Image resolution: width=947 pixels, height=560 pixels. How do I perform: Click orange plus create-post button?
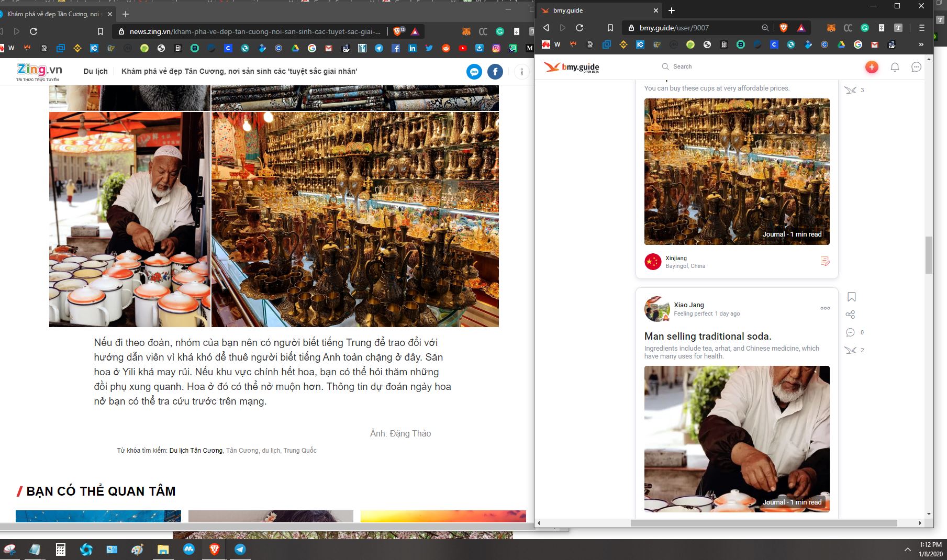[x=872, y=67]
